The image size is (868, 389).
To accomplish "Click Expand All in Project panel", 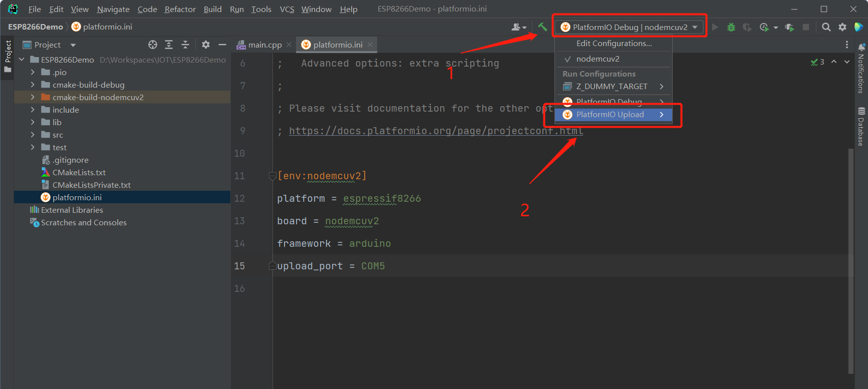I will coord(169,45).
